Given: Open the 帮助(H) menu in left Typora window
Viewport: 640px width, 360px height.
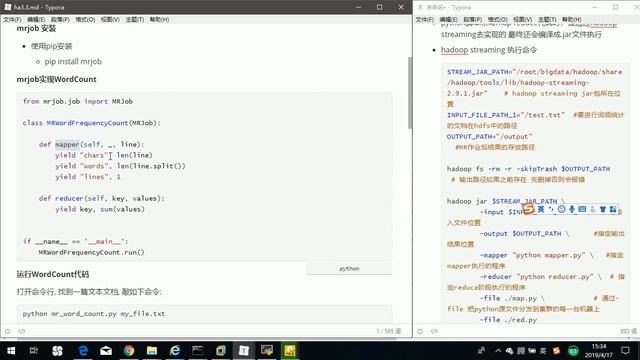Looking at the screenshot, I should point(159,20).
